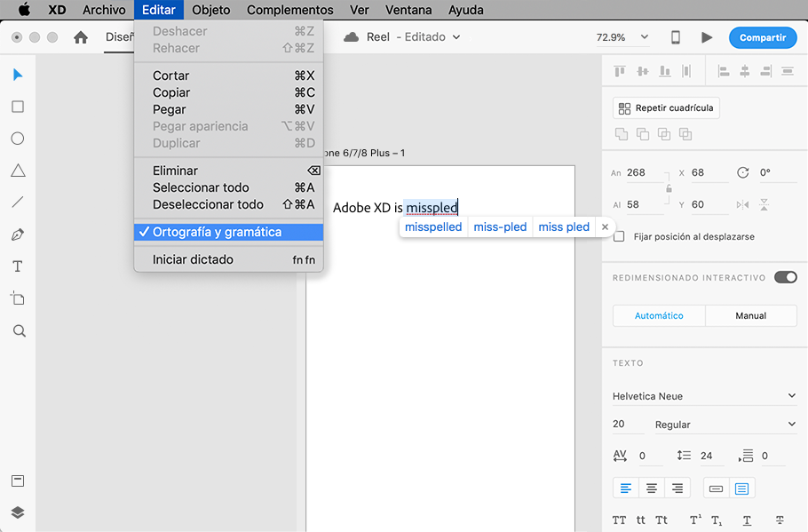Screen dimensions: 808x532
Task: Expand the Reel document name chevron
Action: point(456,37)
